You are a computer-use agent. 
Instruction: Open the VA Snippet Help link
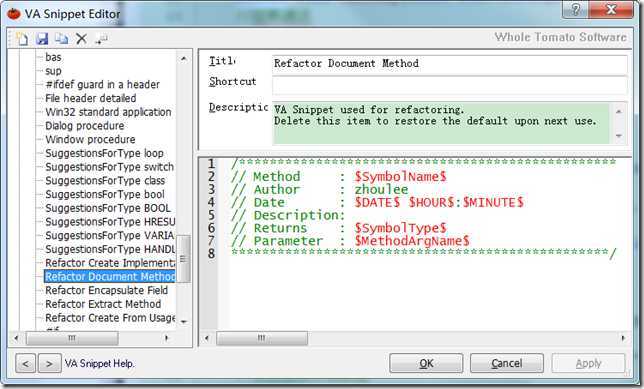pyautogui.click(x=99, y=364)
